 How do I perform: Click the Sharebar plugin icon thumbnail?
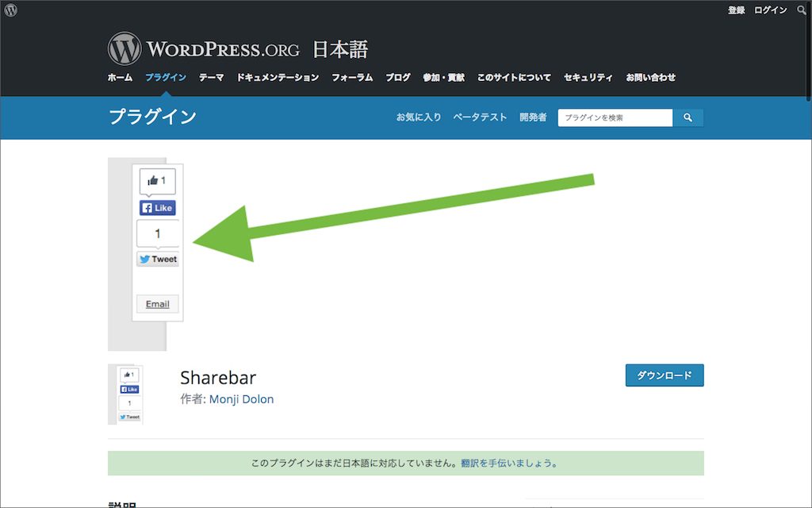point(125,394)
